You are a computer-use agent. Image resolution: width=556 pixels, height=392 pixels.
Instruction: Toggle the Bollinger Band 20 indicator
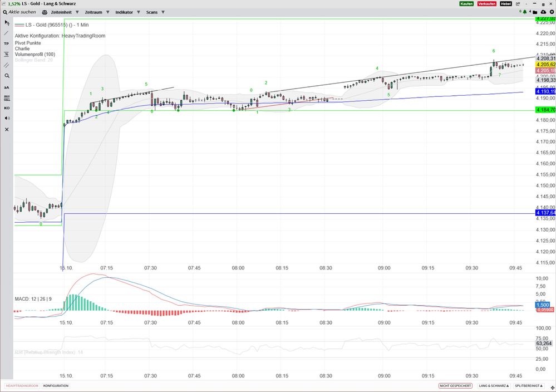pyautogui.click(x=33, y=60)
